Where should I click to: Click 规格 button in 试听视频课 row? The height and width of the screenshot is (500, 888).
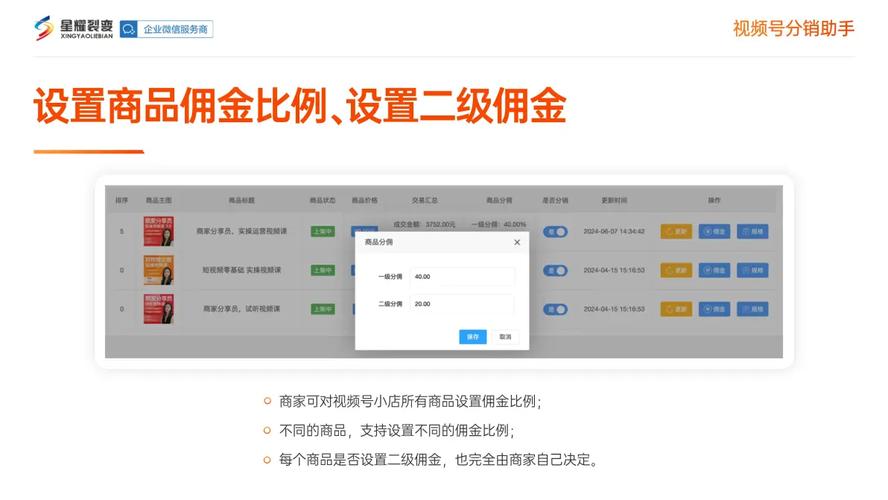click(x=753, y=309)
